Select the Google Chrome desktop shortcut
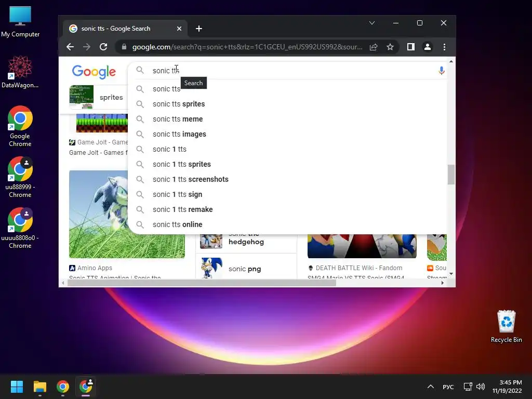532x399 pixels. [x=20, y=126]
